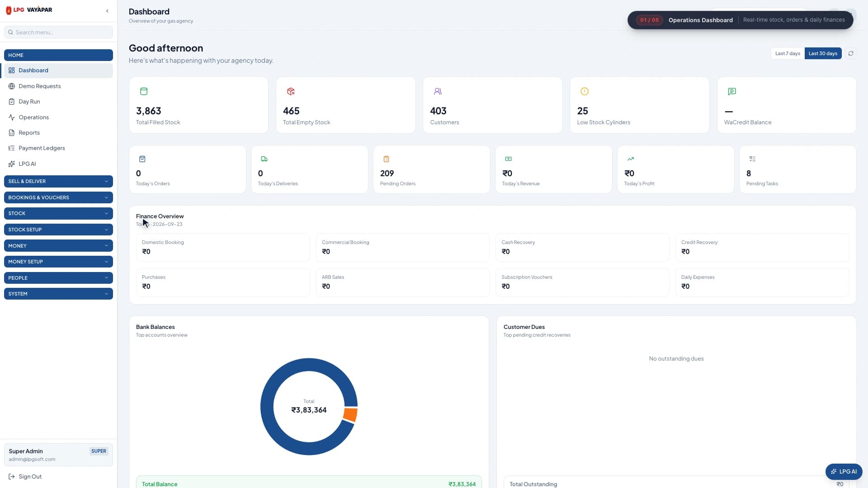Viewport: 868px width, 488px height.
Task: Click the Pending Tasks checklist icon
Action: point(753,159)
